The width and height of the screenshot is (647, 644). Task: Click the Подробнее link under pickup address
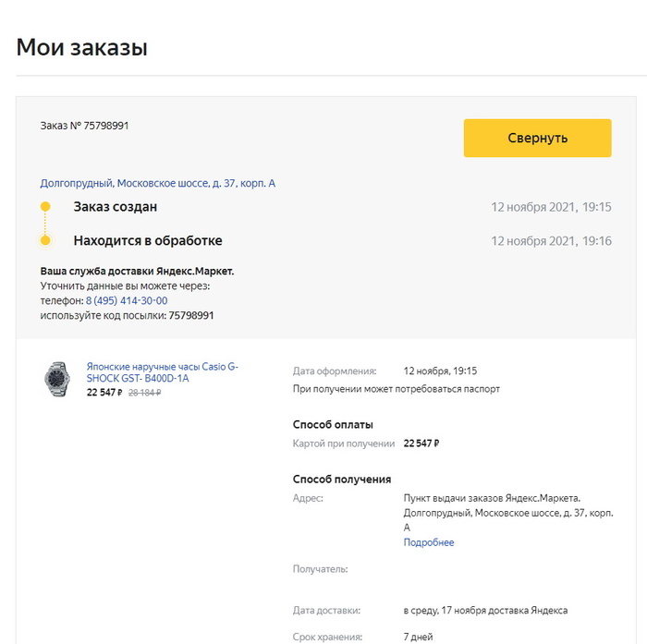429,542
